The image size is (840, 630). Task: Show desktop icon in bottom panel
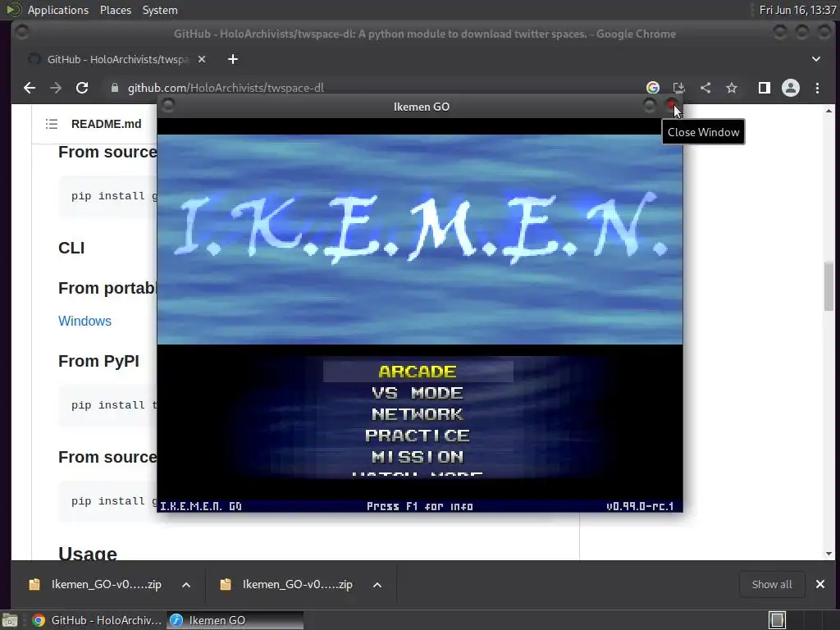click(x=10, y=620)
